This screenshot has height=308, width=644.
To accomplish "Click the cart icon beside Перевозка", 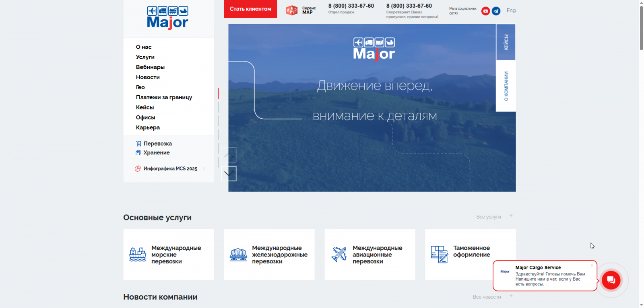I will [x=138, y=144].
